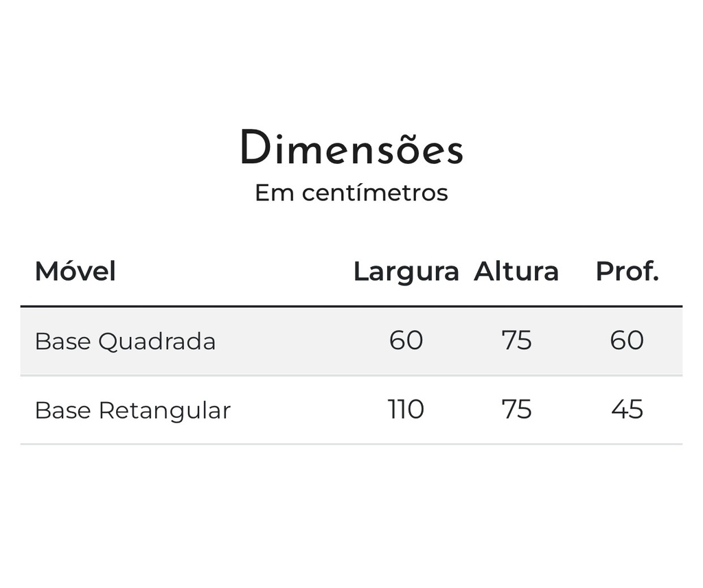Click Base Quadrada depth value 60

coord(627,340)
